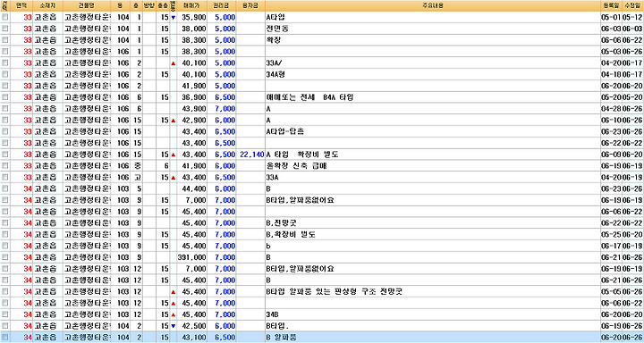The width and height of the screenshot is (644, 343).
Task: Select the '34A형' note cell
Action: [433, 74]
